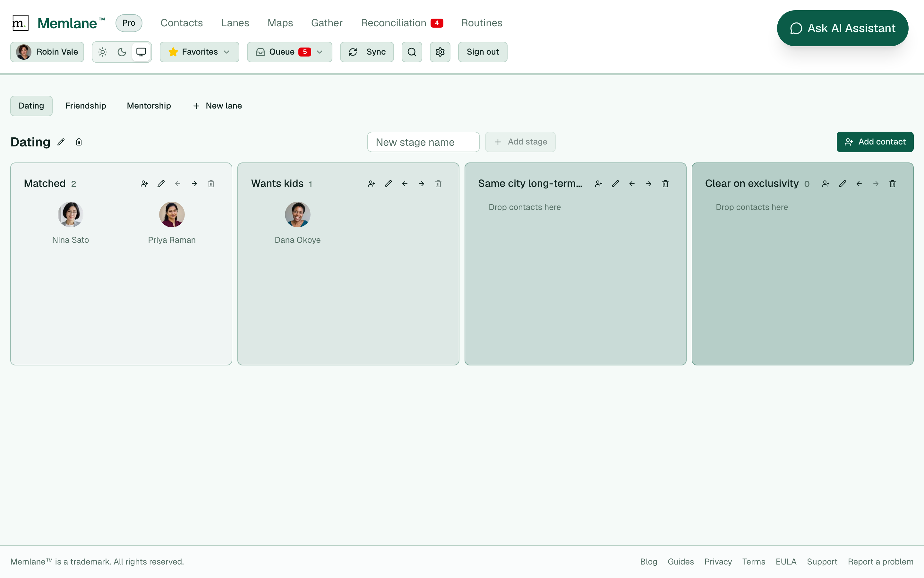Create a New lane

pyautogui.click(x=217, y=106)
